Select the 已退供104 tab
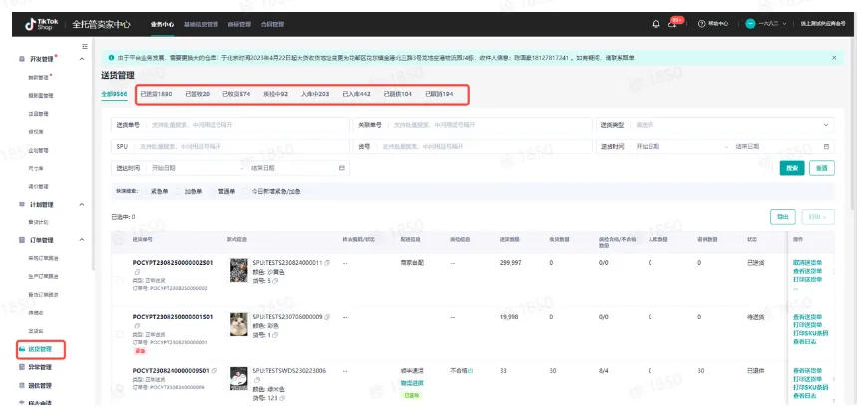This screenshot has width=868, height=418. (x=398, y=94)
